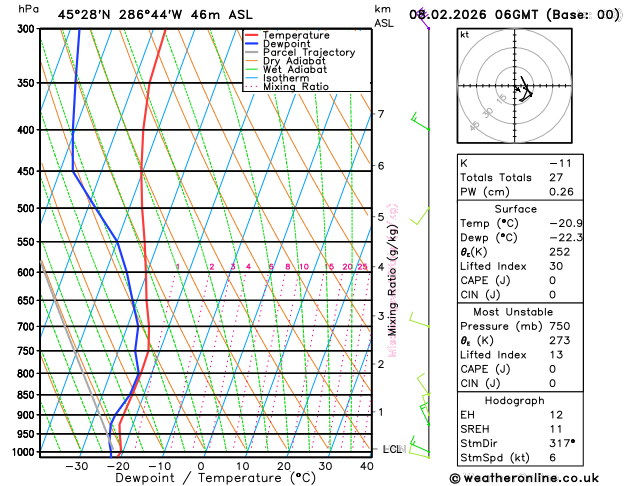Viewport: 629px width, 486px height.
Task: Click the '40' temperature axis tick
Action: (x=367, y=467)
